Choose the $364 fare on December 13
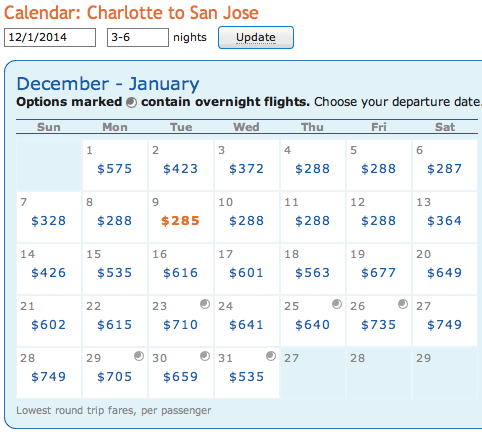 (444, 221)
